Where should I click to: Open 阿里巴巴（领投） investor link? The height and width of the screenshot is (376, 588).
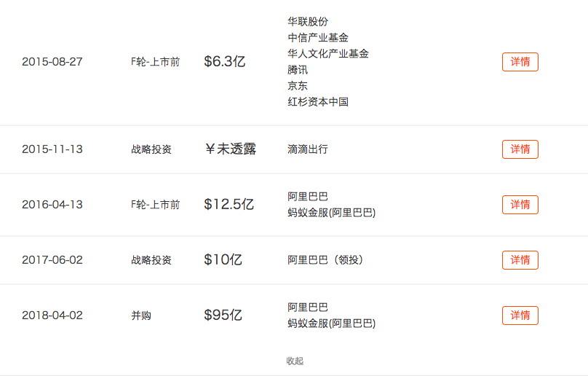point(325,260)
